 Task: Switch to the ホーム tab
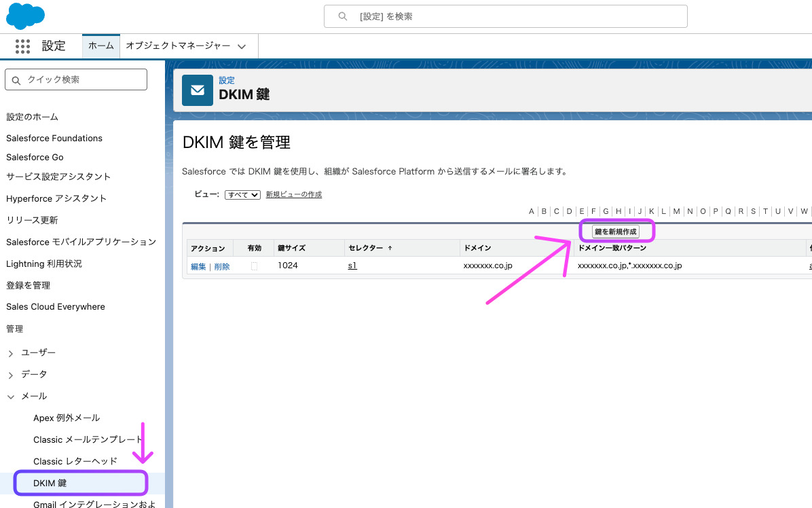click(x=100, y=46)
